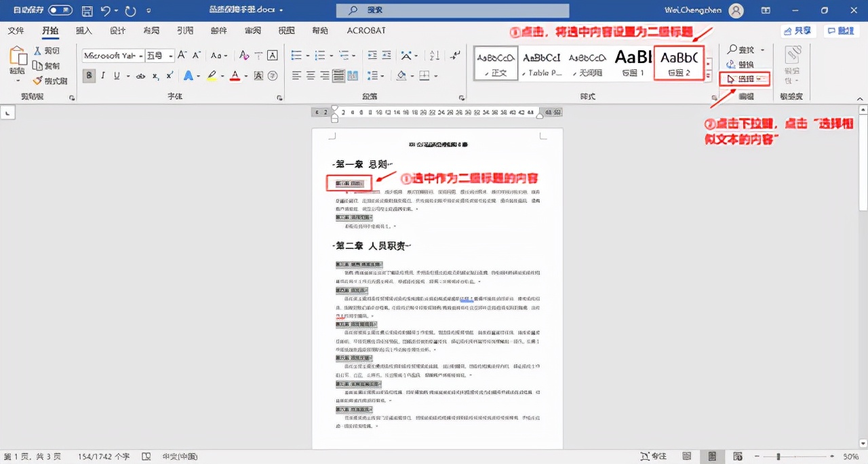Open the Insert ribbon tab
This screenshot has width=868, height=464.
click(83, 31)
